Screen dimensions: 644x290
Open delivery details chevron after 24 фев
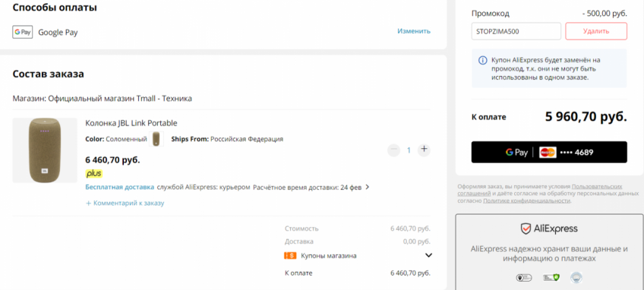367,188
